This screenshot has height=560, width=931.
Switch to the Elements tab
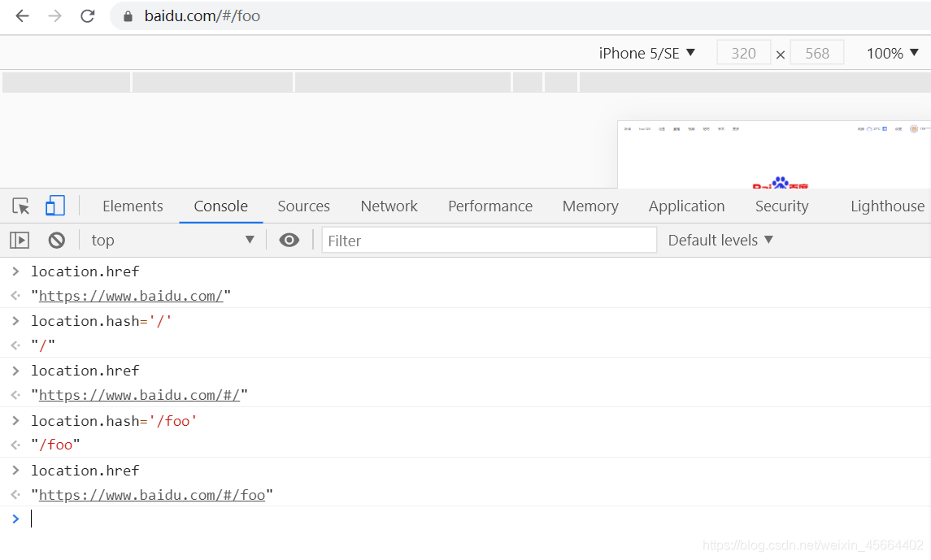(x=133, y=206)
